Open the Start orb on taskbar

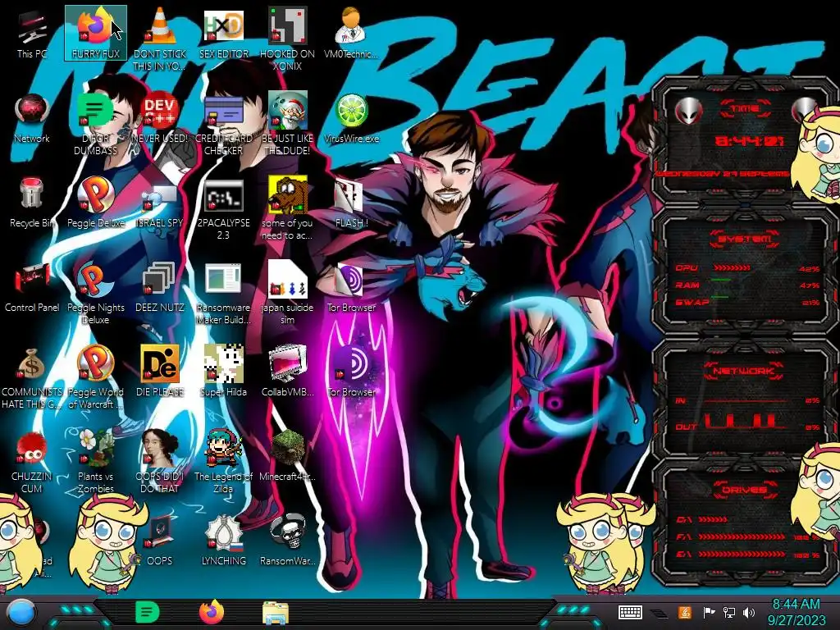click(21, 612)
